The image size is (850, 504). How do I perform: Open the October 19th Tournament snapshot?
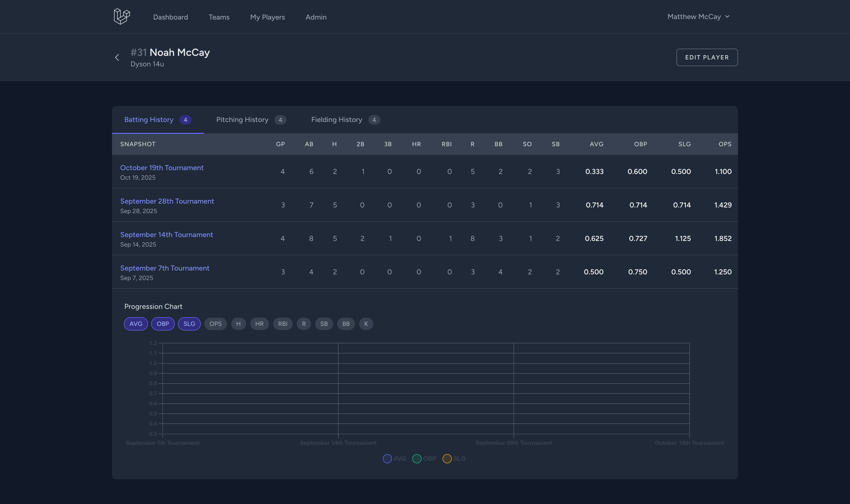pos(162,167)
